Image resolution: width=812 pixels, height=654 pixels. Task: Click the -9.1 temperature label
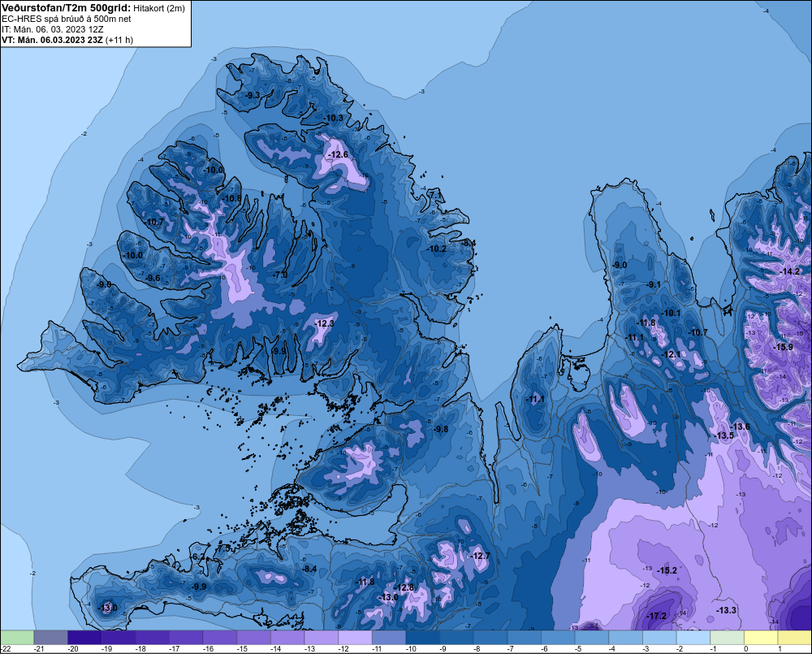coord(653,284)
